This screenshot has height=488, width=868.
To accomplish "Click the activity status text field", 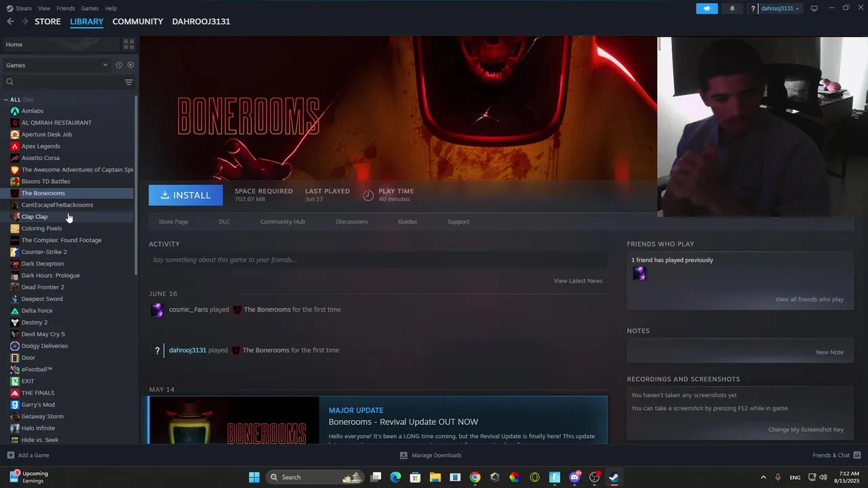I will pyautogui.click(x=378, y=260).
